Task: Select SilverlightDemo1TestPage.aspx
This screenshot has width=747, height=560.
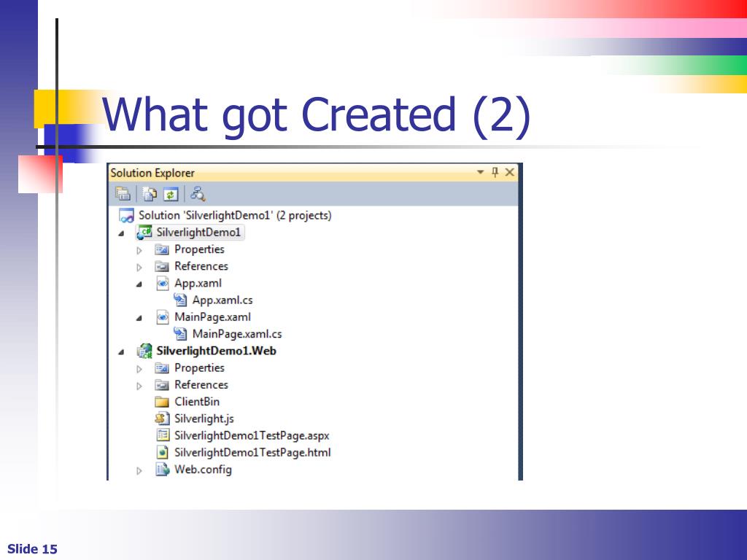Action: pos(252,436)
